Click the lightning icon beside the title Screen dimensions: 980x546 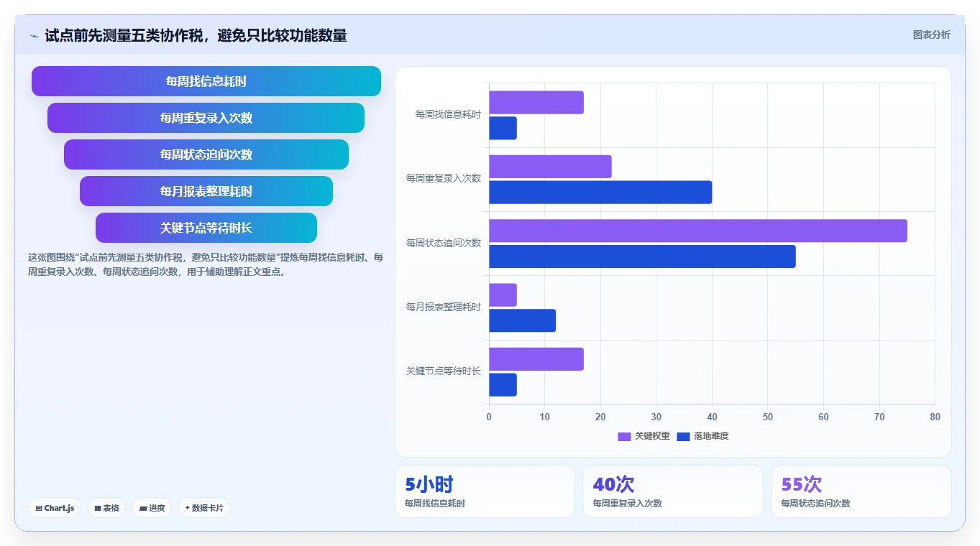click(34, 36)
